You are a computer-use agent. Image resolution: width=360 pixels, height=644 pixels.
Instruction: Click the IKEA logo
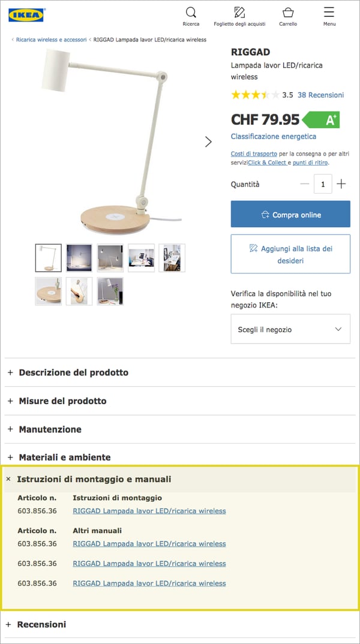[26, 15]
